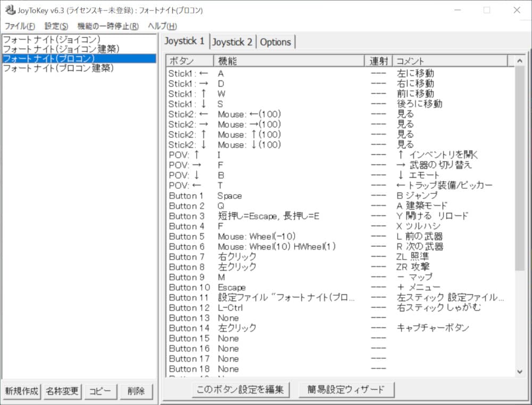The width and height of the screenshot is (532, 405).
Task: Click the コピー button
Action: click(100, 391)
